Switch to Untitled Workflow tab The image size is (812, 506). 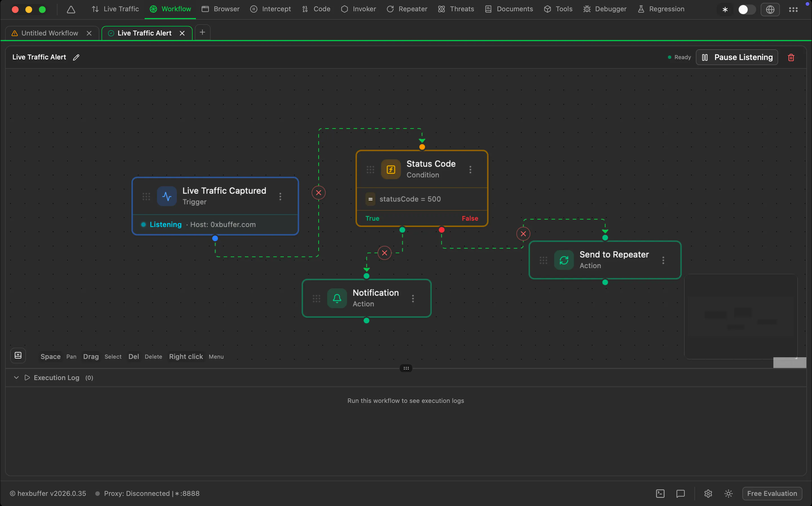50,33
